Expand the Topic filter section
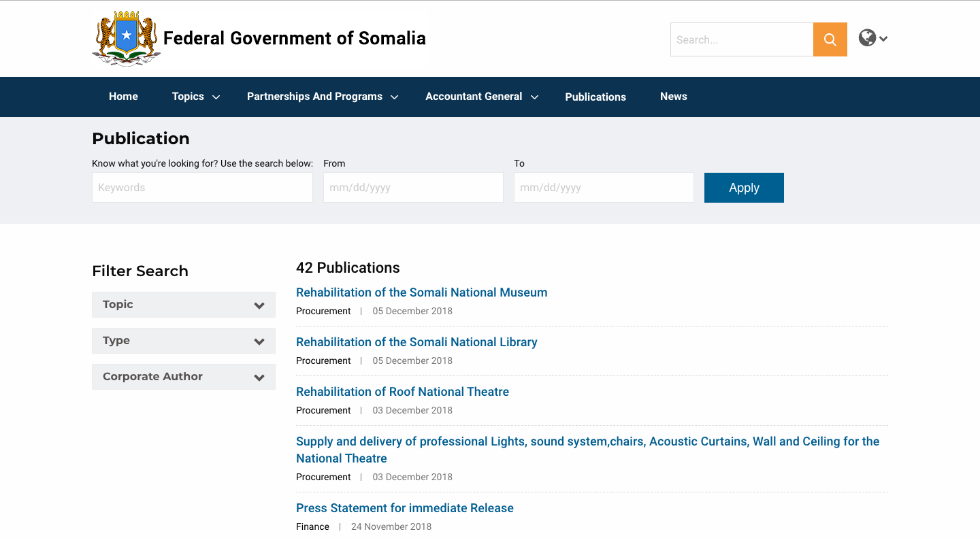 click(184, 305)
